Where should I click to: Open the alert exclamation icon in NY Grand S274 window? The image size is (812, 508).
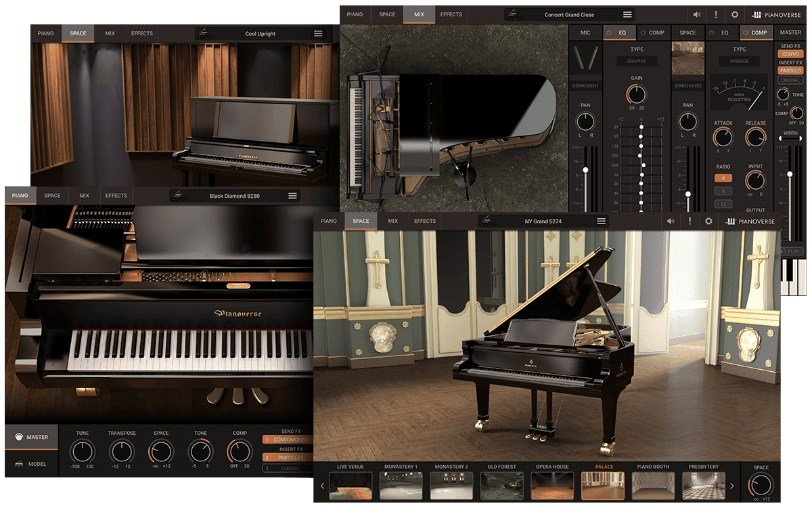coord(690,221)
